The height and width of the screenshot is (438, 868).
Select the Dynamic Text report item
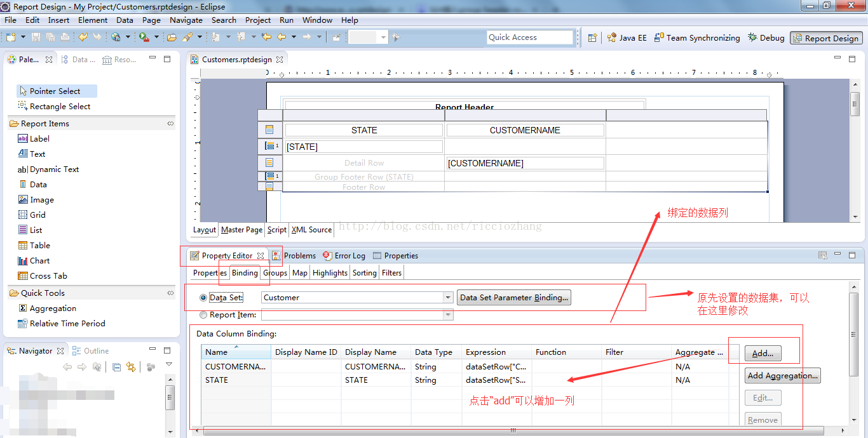tap(48, 169)
